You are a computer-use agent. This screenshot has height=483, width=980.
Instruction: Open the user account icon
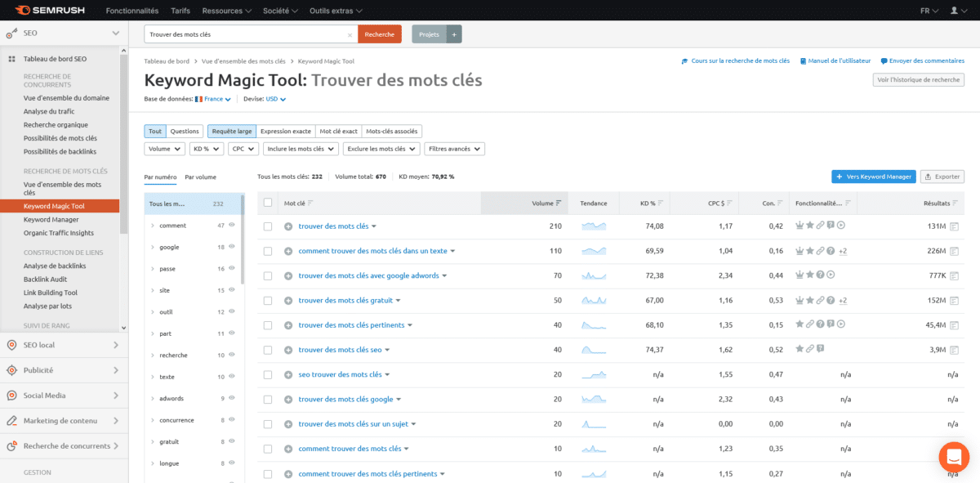pos(955,11)
